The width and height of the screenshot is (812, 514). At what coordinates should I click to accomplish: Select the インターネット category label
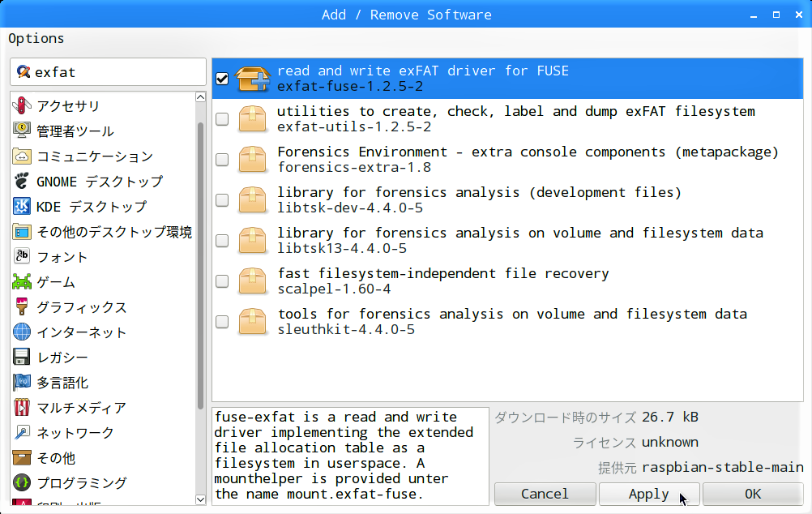pyautogui.click(x=81, y=332)
